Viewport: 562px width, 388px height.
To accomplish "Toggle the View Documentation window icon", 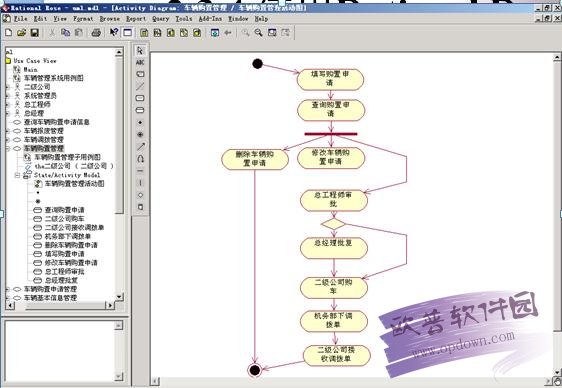I will pos(127,33).
